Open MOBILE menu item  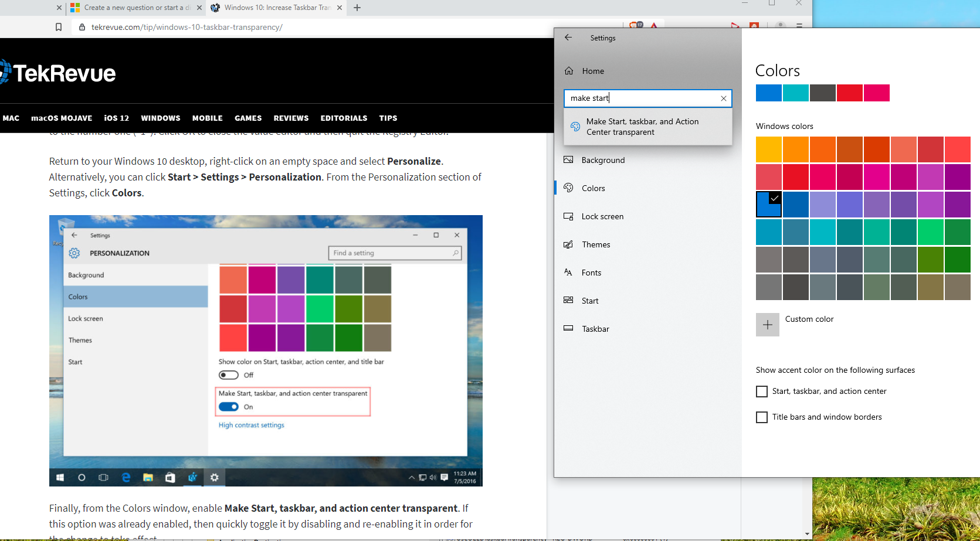click(208, 118)
